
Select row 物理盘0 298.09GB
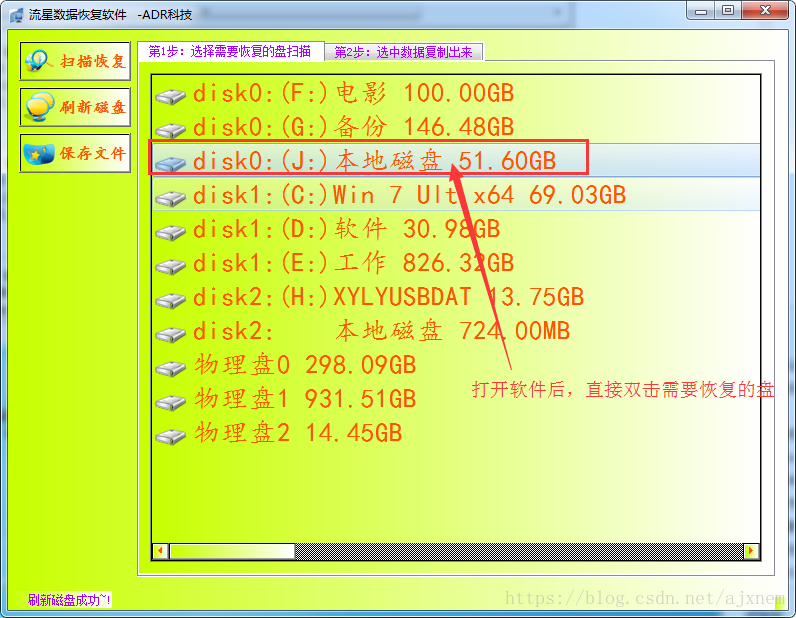(456, 365)
